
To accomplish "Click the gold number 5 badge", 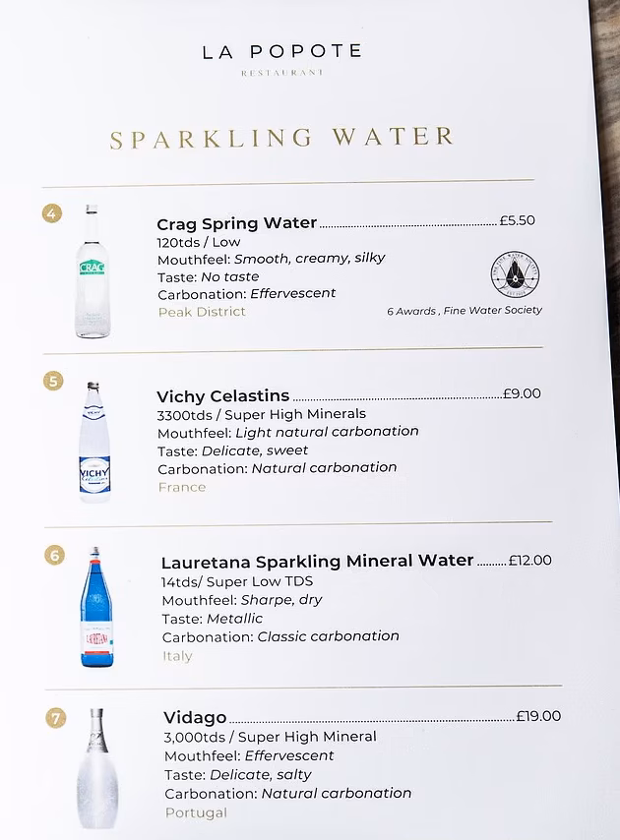I will 53,381.
